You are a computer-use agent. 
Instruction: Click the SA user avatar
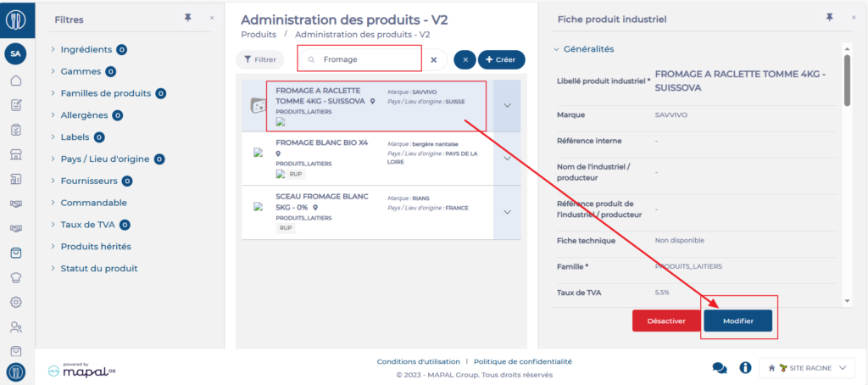15,53
